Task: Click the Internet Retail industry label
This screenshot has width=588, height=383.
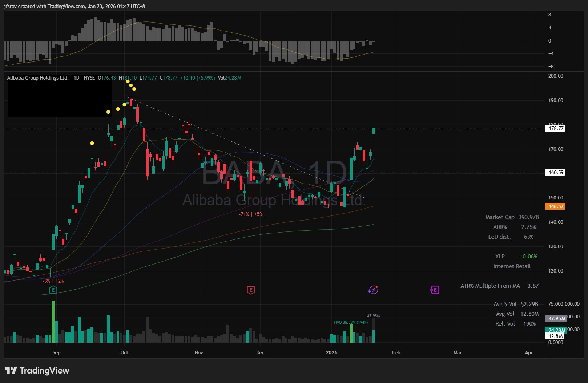Action: click(512, 266)
